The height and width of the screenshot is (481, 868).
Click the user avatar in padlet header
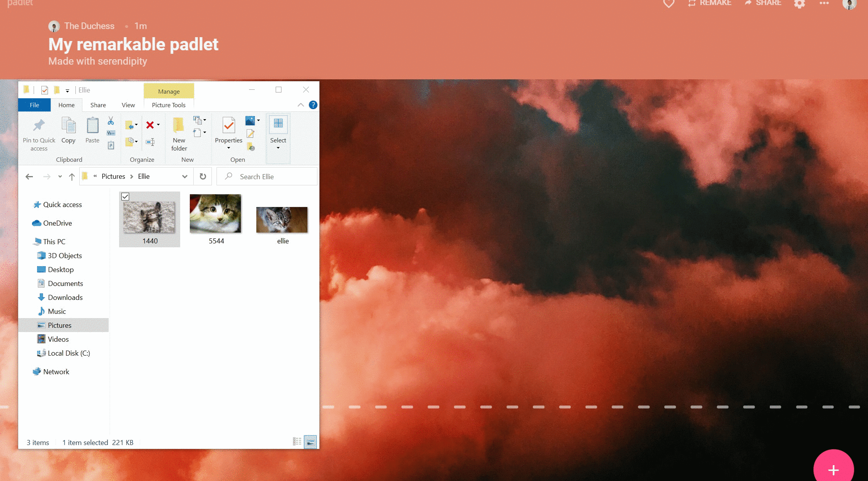pyautogui.click(x=849, y=4)
